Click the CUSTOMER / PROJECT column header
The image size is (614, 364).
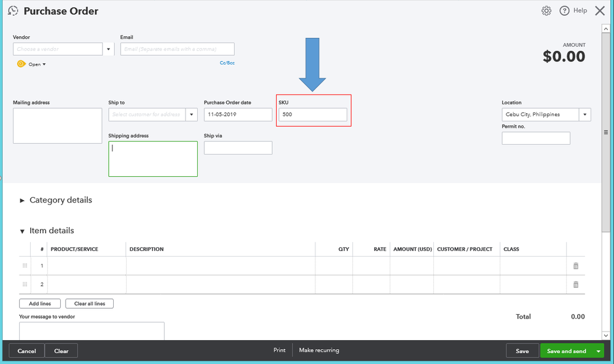point(465,249)
